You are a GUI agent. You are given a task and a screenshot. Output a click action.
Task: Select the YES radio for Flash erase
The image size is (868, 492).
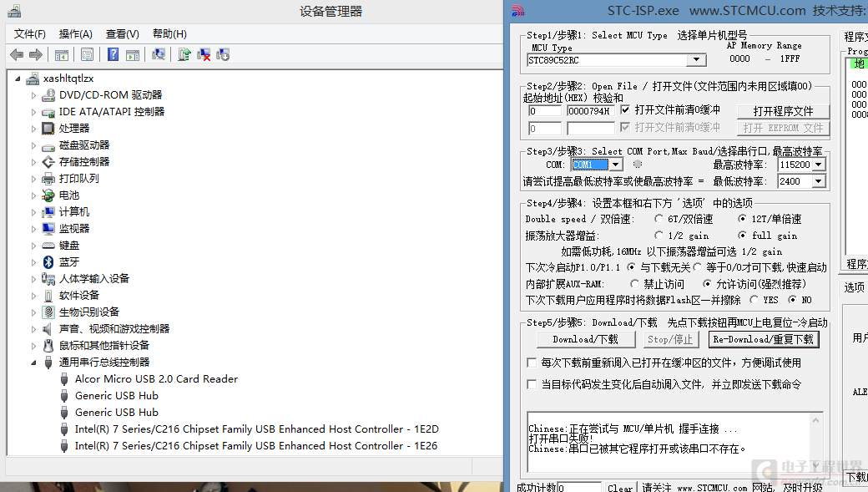click(754, 299)
